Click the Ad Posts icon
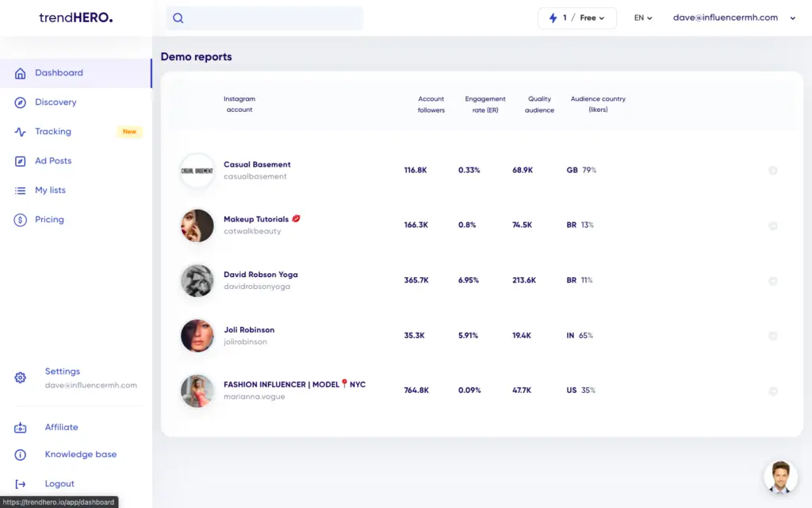The width and height of the screenshot is (812, 508). [21, 161]
